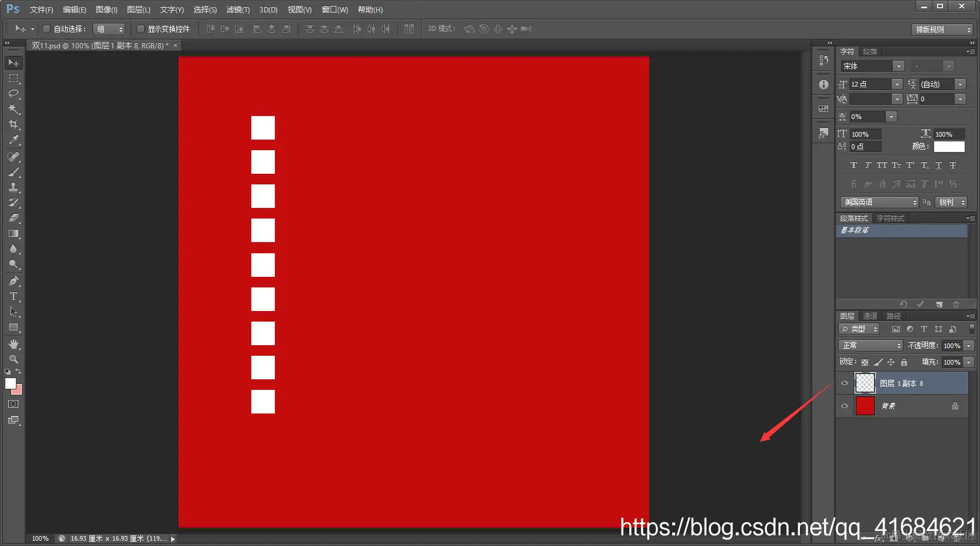Enable the 自动选择 checkbox

pyautogui.click(x=46, y=29)
